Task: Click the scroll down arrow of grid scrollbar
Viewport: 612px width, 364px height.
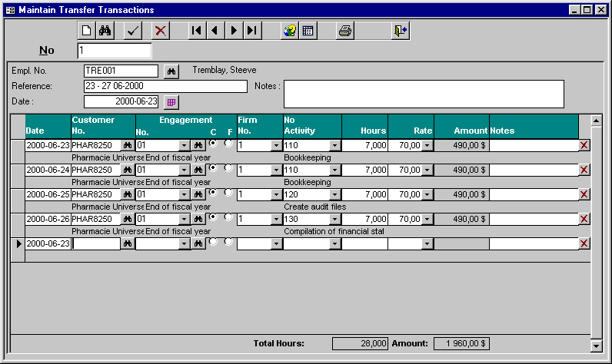Action: point(595,346)
